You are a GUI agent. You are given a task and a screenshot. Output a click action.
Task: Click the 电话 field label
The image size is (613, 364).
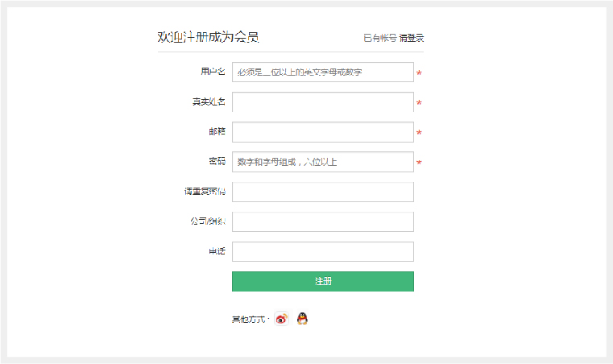(x=217, y=251)
